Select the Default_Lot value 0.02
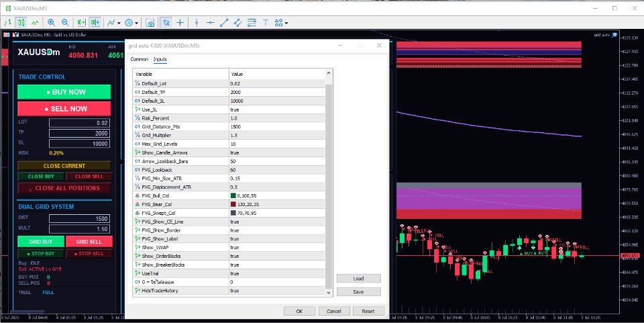 (x=277, y=84)
